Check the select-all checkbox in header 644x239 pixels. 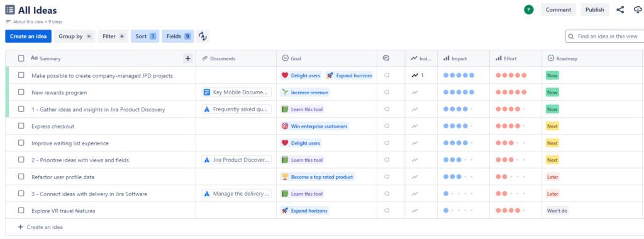click(21, 58)
